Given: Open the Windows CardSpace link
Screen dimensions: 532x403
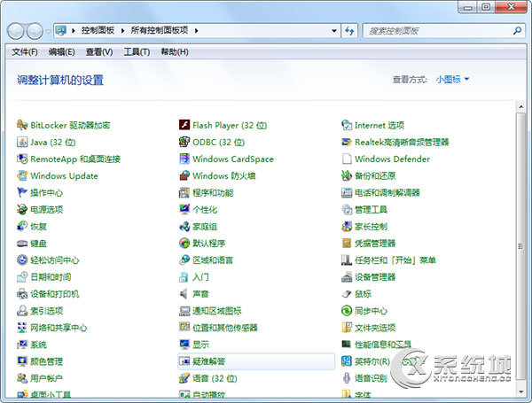Looking at the screenshot, I should (x=233, y=159).
